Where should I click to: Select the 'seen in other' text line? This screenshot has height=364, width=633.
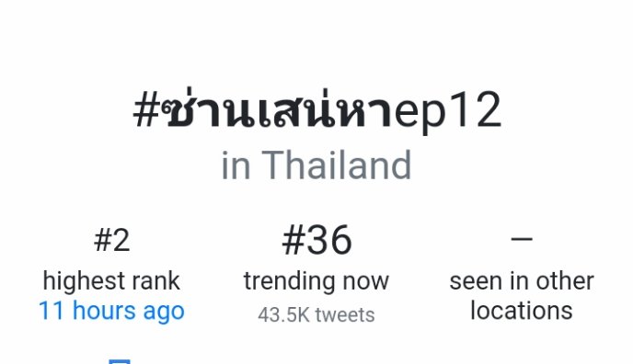click(522, 281)
